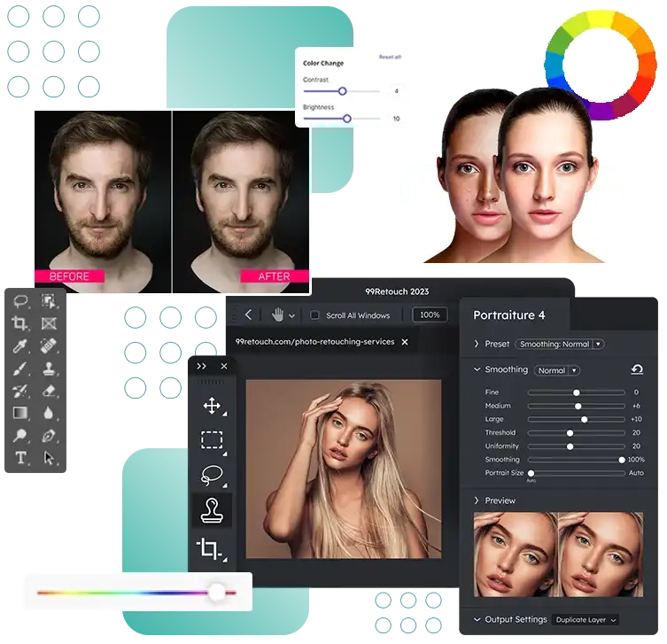
Task: Select the Hand tool in options bar
Action: (278, 315)
